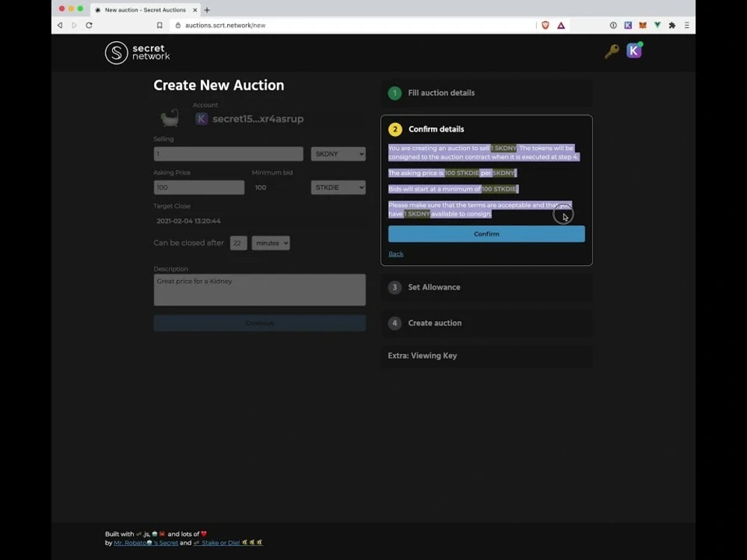
Task: Click the dimmed Continue button
Action: [x=260, y=323]
